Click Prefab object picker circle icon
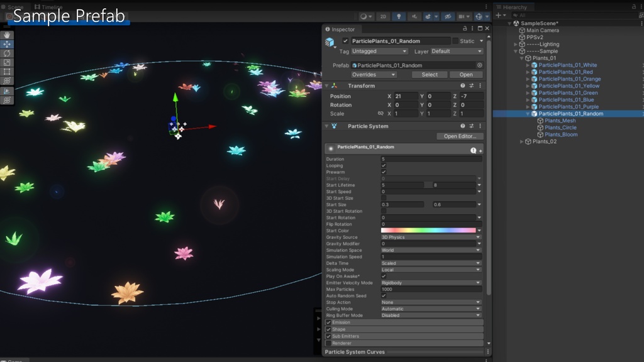This screenshot has width=644, height=362. (x=479, y=65)
